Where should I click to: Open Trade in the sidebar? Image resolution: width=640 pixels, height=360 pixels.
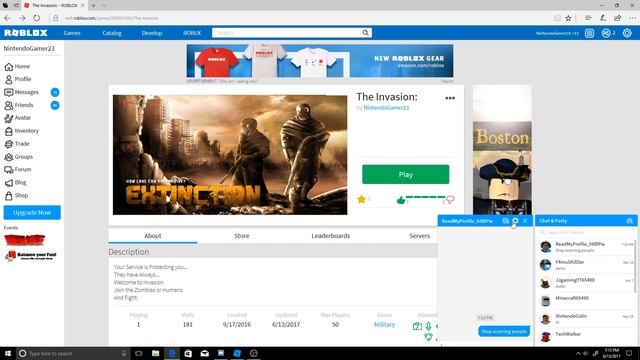(x=17, y=144)
